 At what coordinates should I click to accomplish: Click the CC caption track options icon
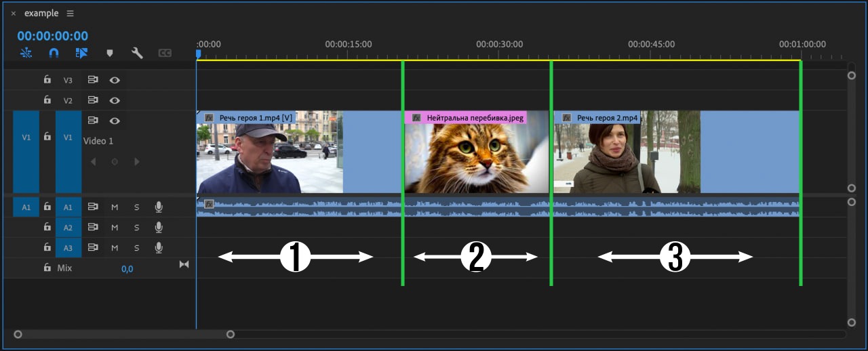165,53
